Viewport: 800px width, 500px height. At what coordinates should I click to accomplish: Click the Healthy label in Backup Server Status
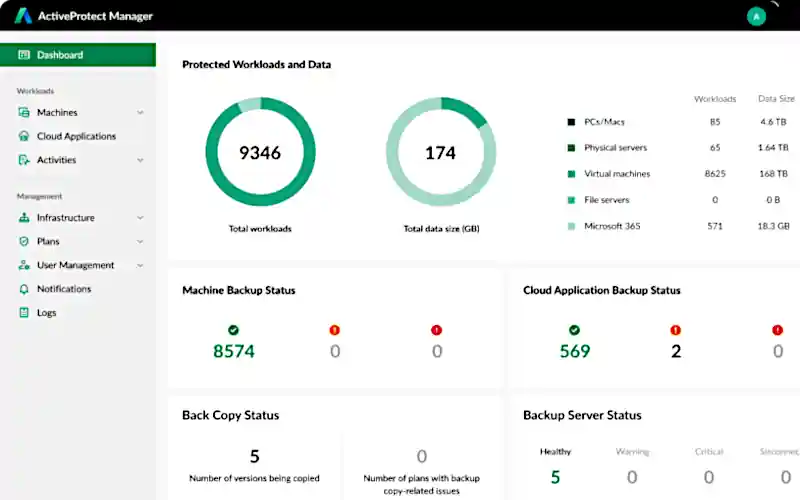click(555, 452)
